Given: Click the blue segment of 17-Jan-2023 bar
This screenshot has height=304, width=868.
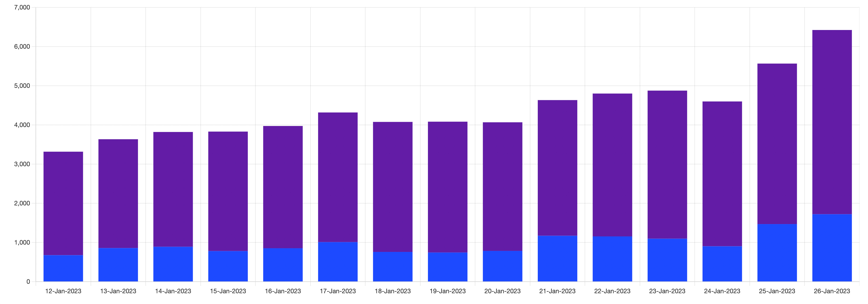Looking at the screenshot, I should pyautogui.click(x=338, y=262).
